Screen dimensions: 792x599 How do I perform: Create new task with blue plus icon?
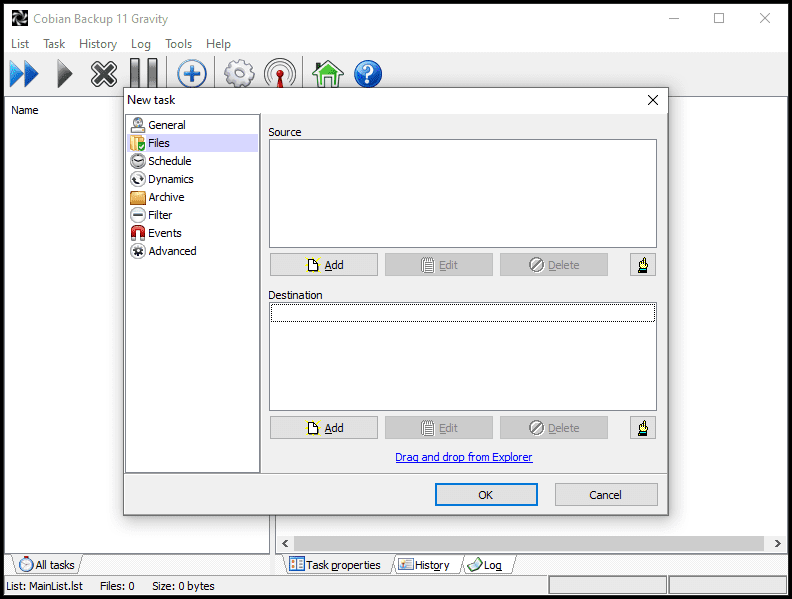tap(192, 74)
